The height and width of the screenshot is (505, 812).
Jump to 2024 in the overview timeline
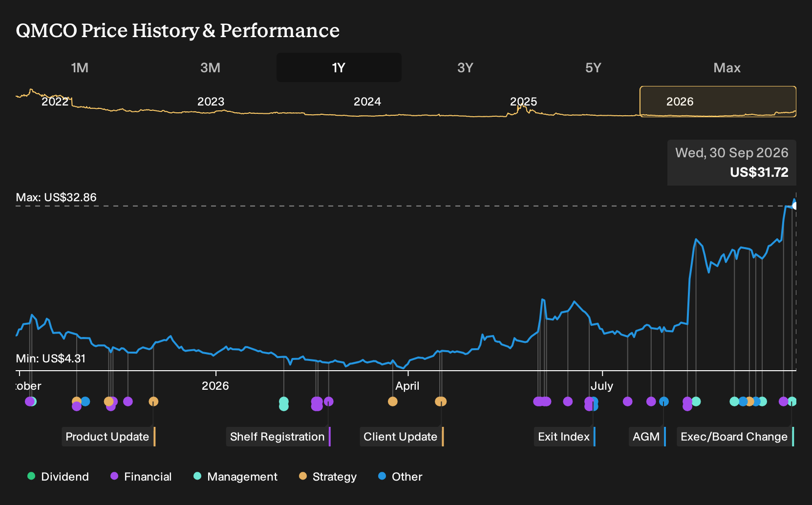click(367, 102)
